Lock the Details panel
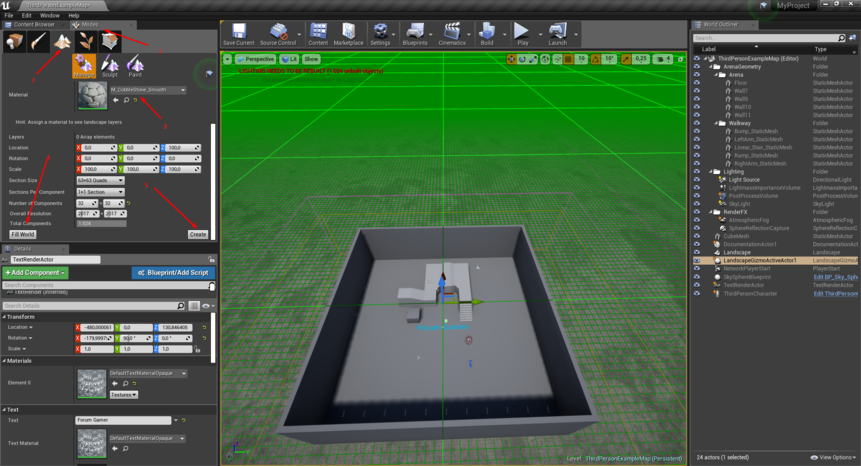Viewport: 861px width, 466px height. pos(211,259)
